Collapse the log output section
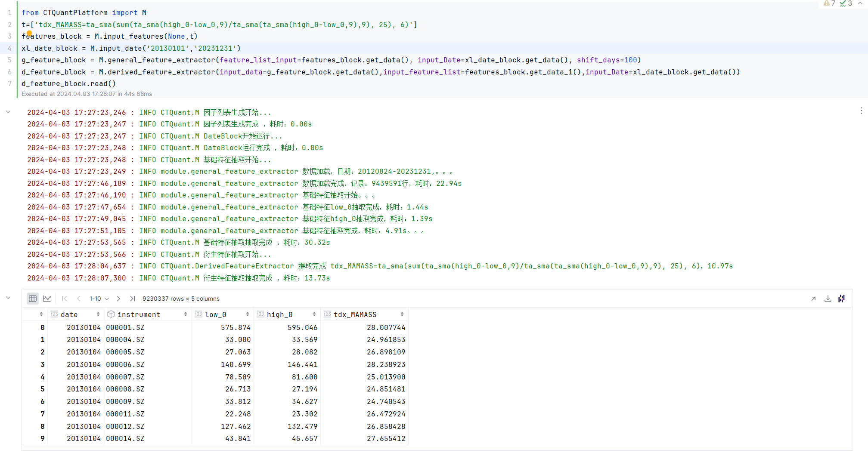 8,112
